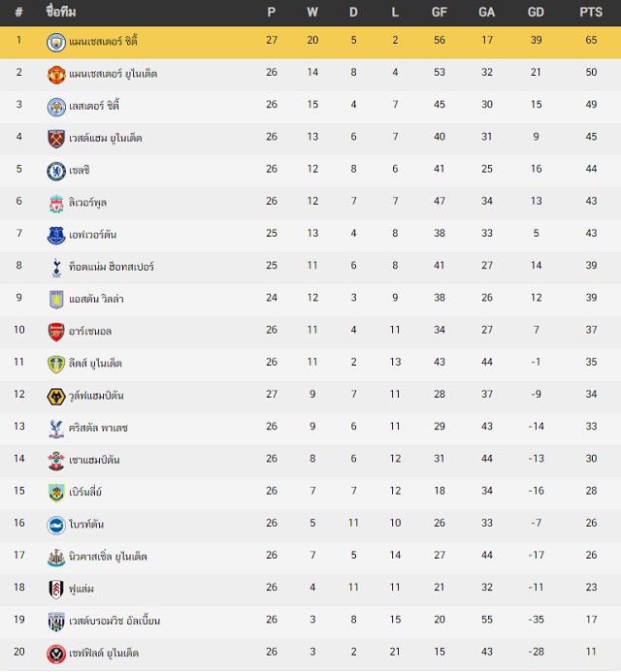Click the West Ham United crest
The width and height of the screenshot is (621, 672).
tap(55, 139)
